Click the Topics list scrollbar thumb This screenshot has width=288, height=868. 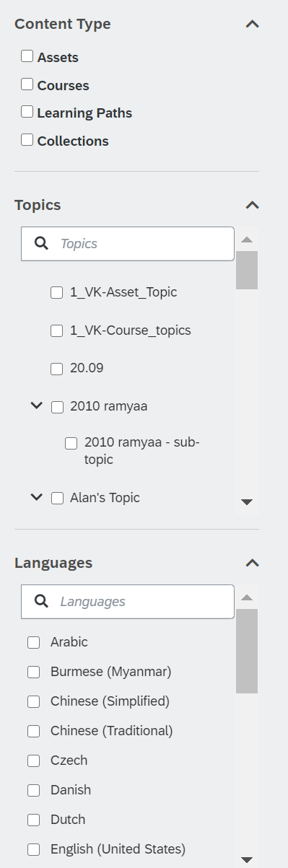(x=247, y=270)
